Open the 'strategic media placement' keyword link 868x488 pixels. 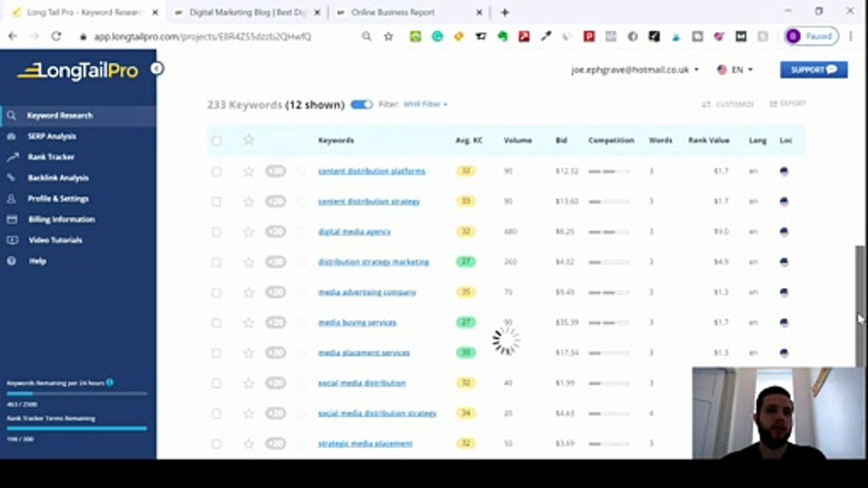(x=366, y=444)
